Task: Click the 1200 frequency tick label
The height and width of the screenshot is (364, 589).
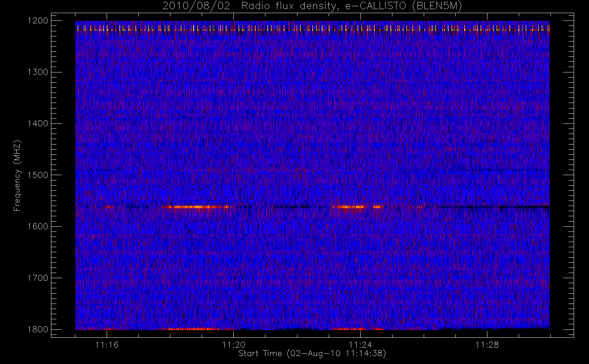Action: [38, 21]
